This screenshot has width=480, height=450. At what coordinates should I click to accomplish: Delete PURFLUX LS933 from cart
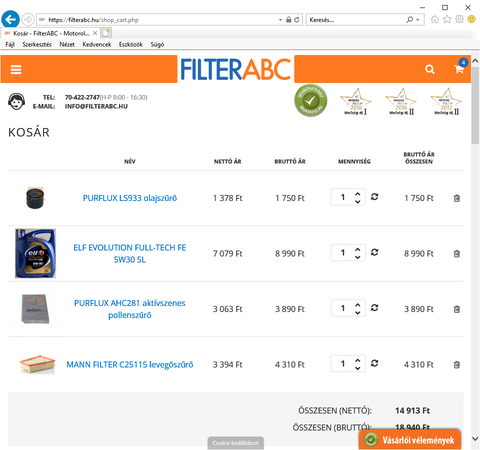pos(457,198)
